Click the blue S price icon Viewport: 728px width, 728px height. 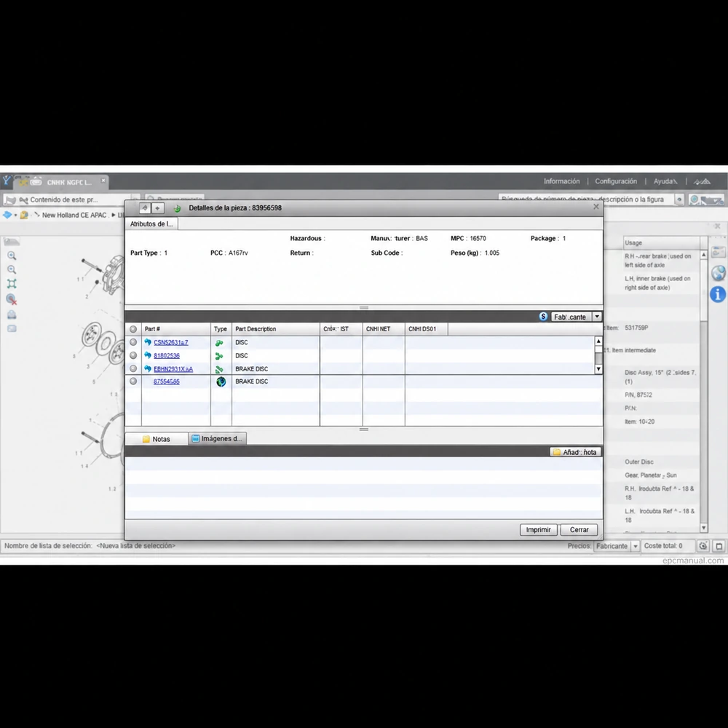point(543,317)
